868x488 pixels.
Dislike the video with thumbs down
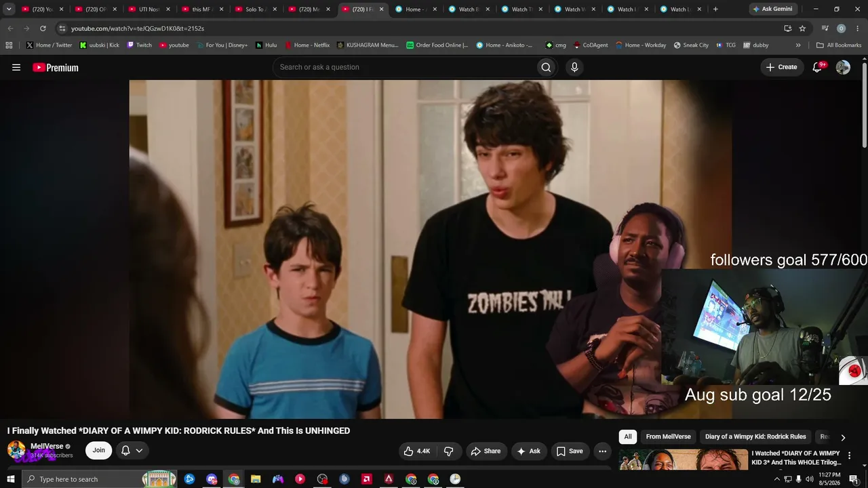448,451
